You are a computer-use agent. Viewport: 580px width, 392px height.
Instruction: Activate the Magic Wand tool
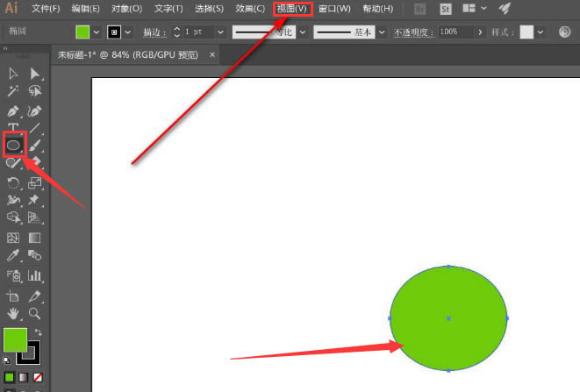coord(13,90)
